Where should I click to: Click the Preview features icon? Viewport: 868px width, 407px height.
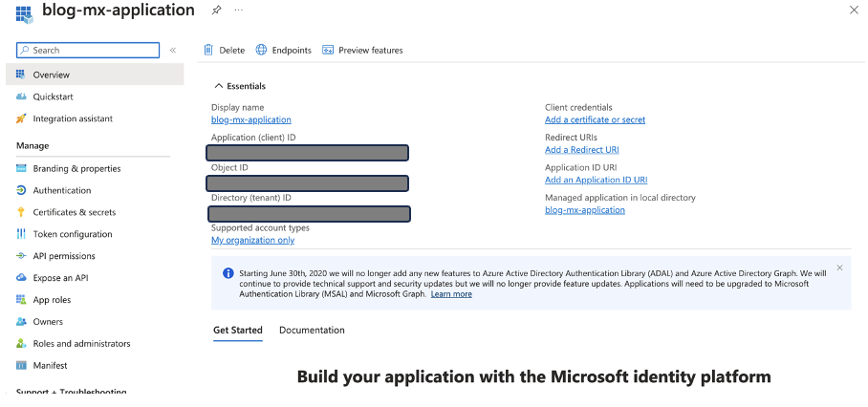tap(328, 51)
